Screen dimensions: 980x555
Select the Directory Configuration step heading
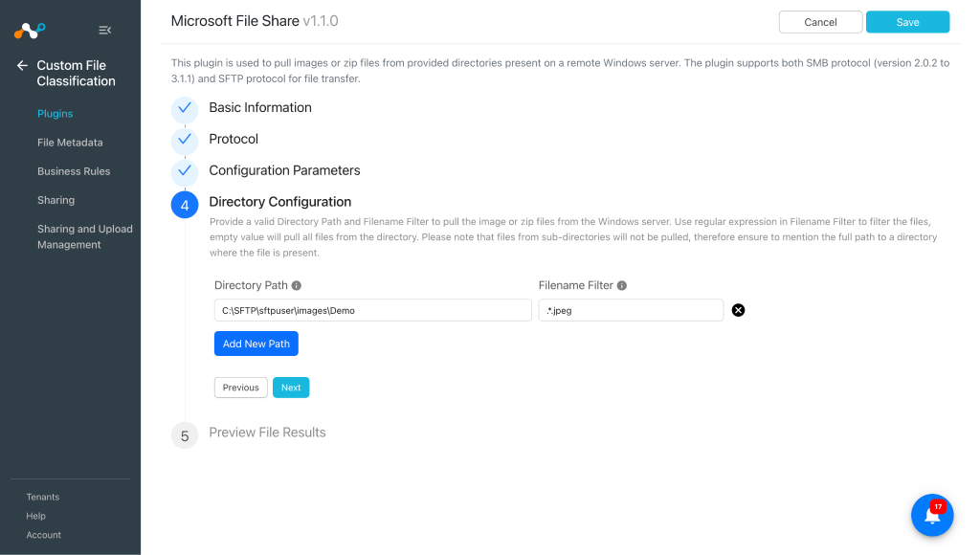(280, 202)
